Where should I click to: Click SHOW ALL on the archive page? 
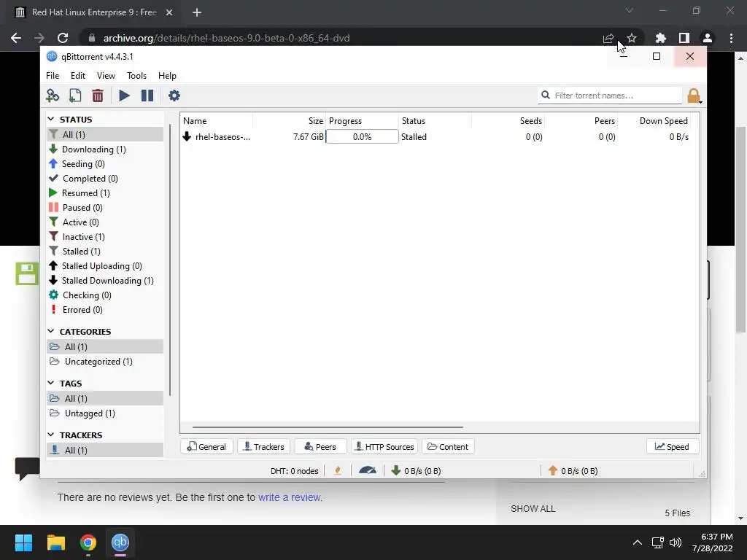(533, 508)
